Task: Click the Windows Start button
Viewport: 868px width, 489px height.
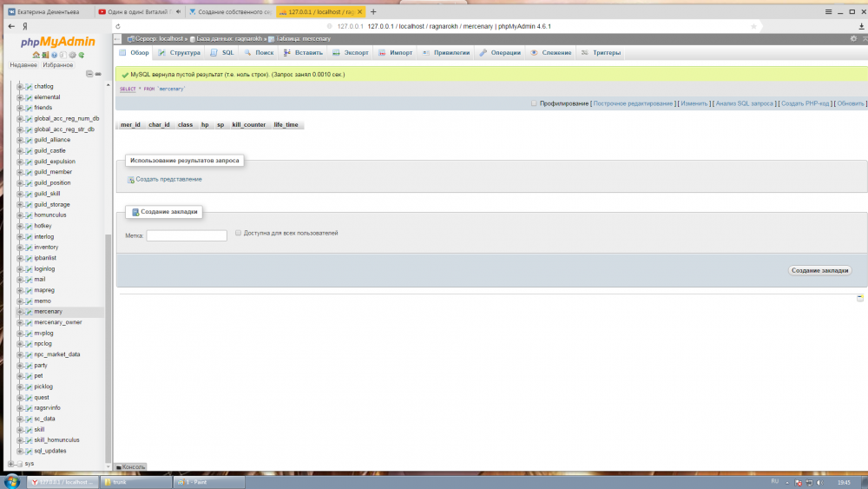Action: coord(12,481)
